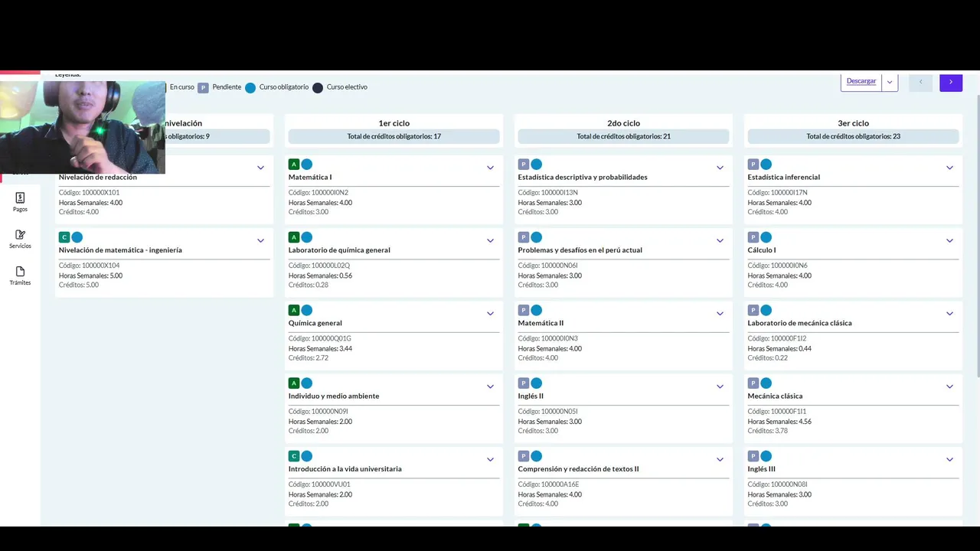The image size is (980, 551).
Task: Open the Trámites sidebar icon
Action: 20,275
